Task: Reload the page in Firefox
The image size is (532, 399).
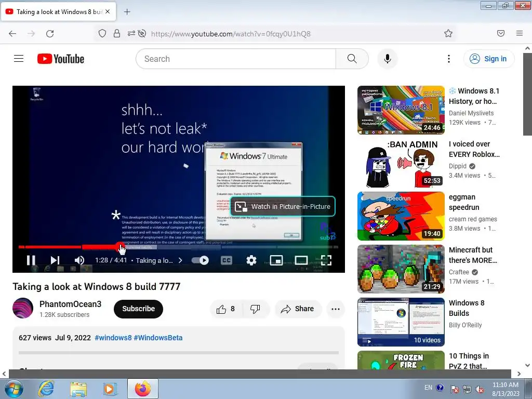Action: 50,34
